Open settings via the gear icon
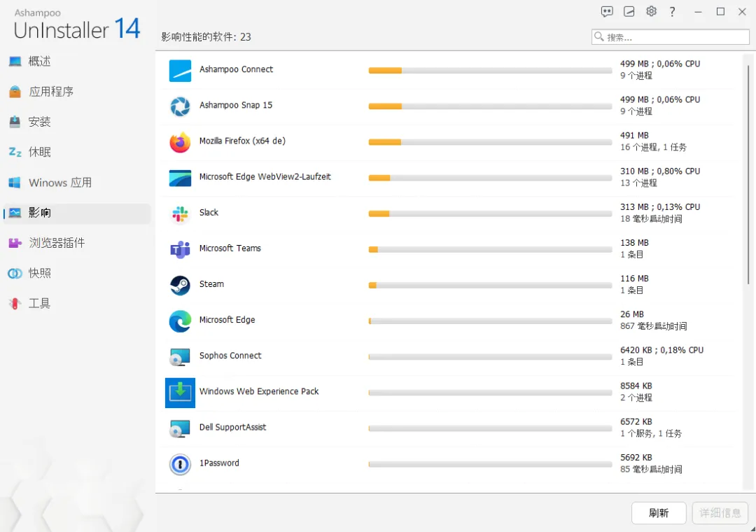 coord(652,11)
